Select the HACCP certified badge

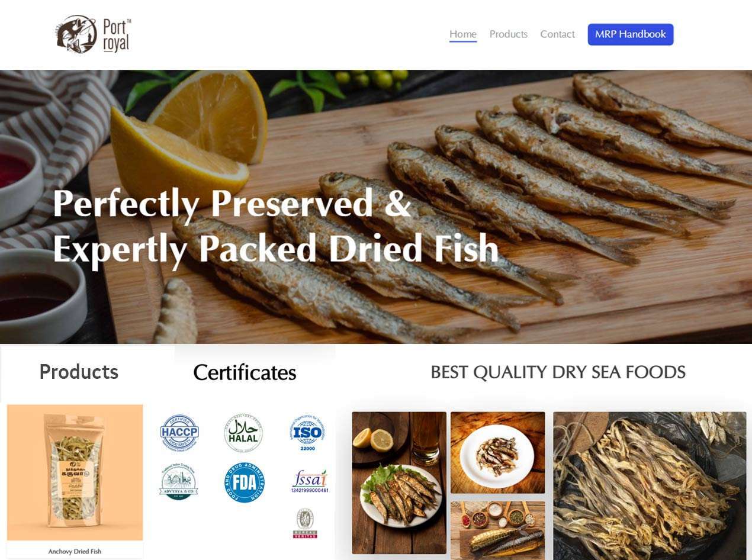click(179, 433)
